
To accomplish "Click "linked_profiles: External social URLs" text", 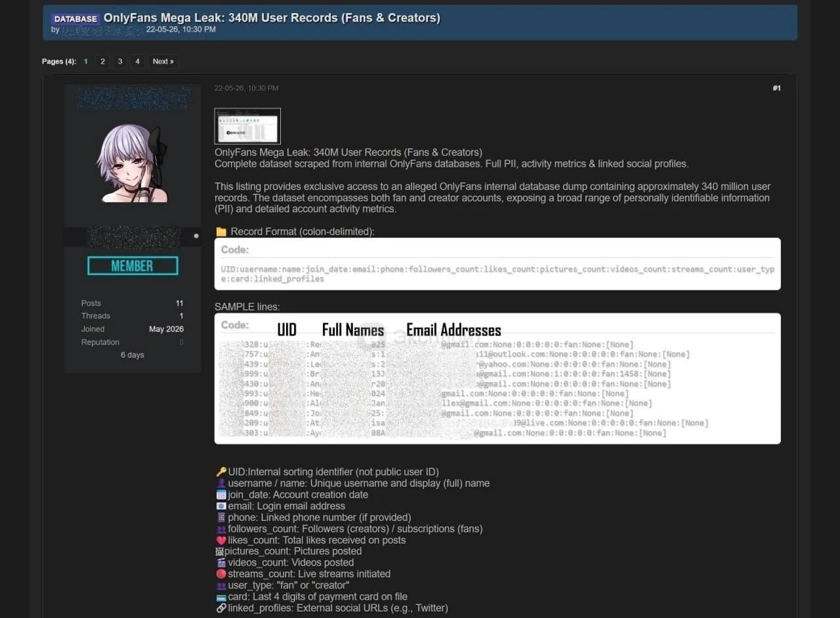I will 338,608.
